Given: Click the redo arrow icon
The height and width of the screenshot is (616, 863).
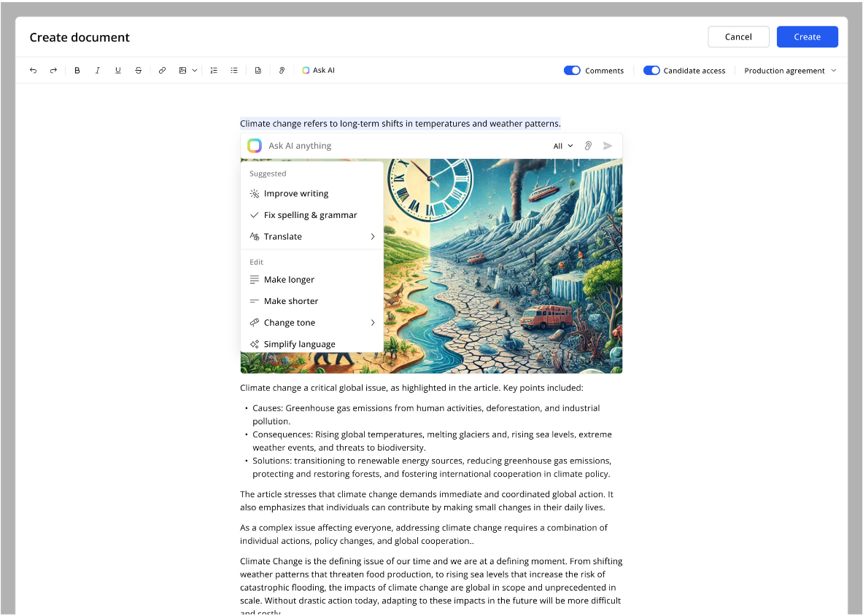Looking at the screenshot, I should 53,71.
